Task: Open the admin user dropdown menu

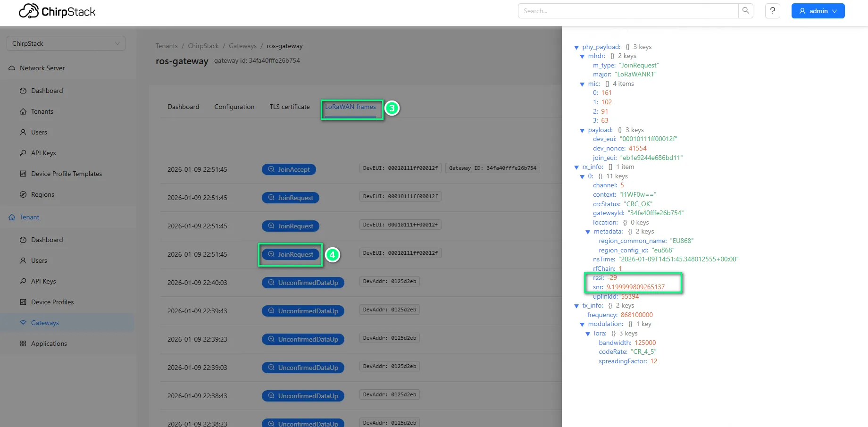Action: click(818, 11)
